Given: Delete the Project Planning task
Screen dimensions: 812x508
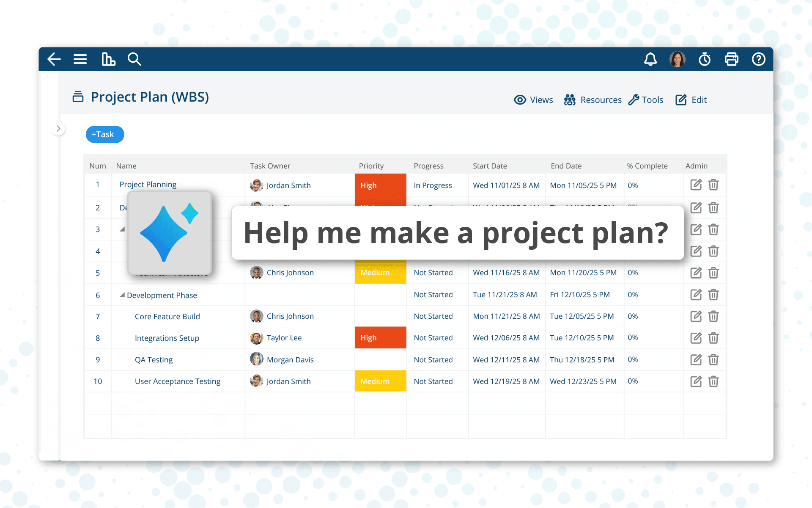Looking at the screenshot, I should [x=713, y=185].
